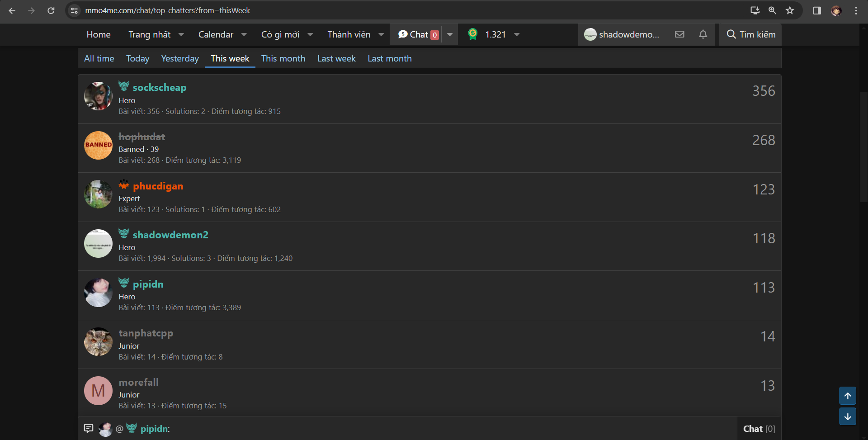Go back to the previous page
Viewport: 868px width, 440px height.
point(12,10)
